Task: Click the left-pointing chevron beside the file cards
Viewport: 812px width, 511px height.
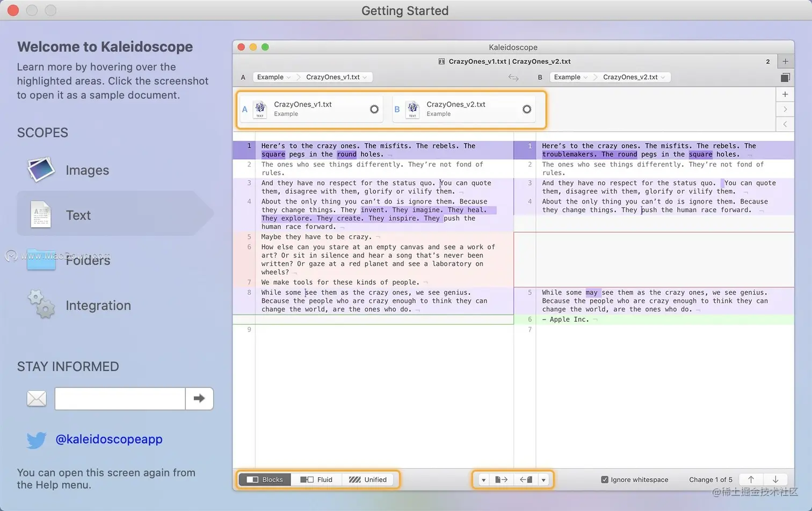Action: point(785,124)
